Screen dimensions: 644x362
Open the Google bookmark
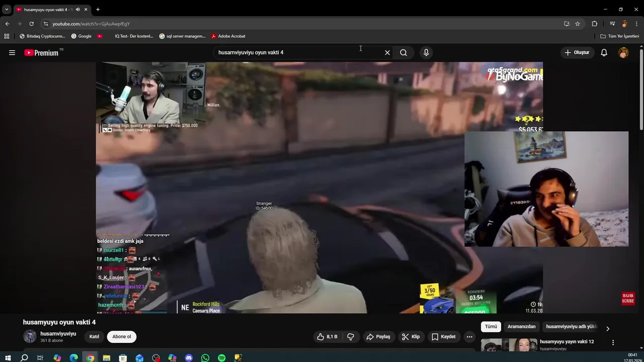82,36
